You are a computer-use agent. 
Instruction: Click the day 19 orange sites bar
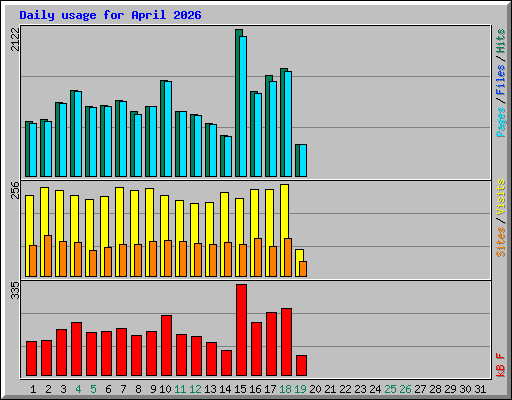click(x=303, y=269)
